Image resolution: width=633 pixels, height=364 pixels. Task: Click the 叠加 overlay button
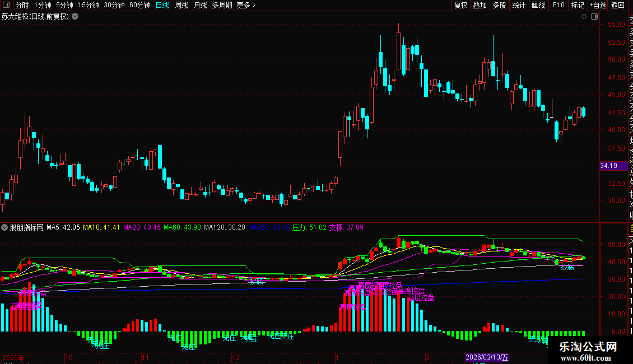(x=480, y=5)
